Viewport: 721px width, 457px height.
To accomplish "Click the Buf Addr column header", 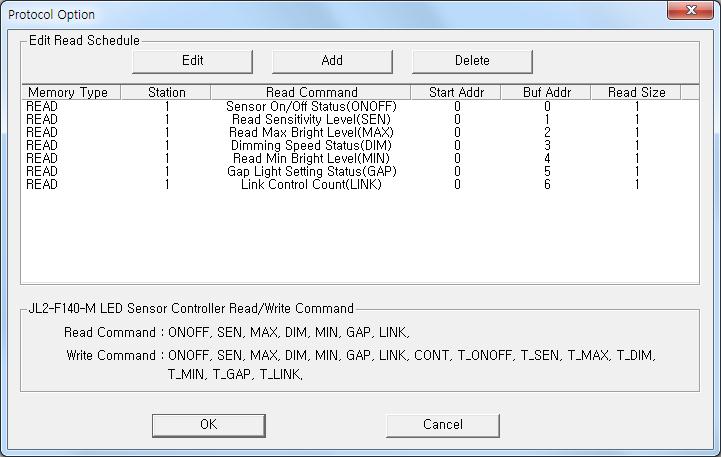I will tap(546, 92).
